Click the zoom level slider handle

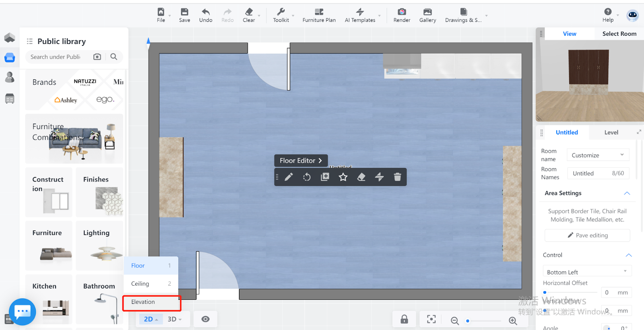[x=468, y=321]
